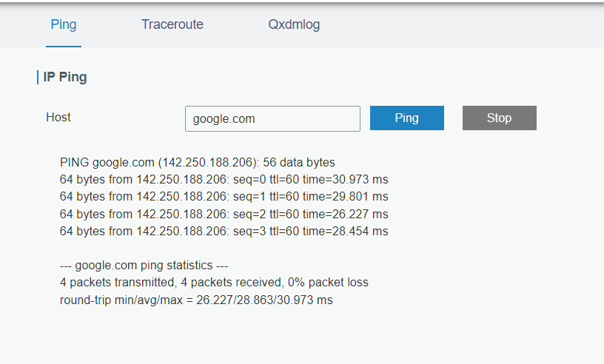Viewport: 604px width, 364px height.
Task: Switch to the Traceroute tab
Action: click(x=172, y=24)
